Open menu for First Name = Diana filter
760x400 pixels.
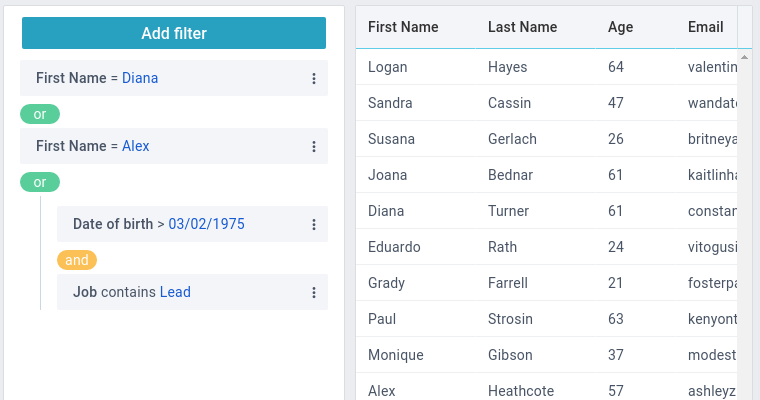click(x=313, y=78)
